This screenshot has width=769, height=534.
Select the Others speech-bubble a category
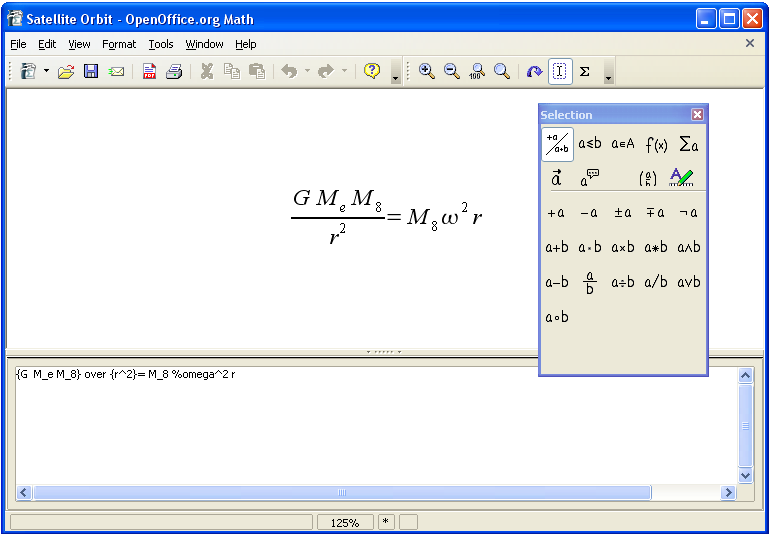(x=590, y=178)
